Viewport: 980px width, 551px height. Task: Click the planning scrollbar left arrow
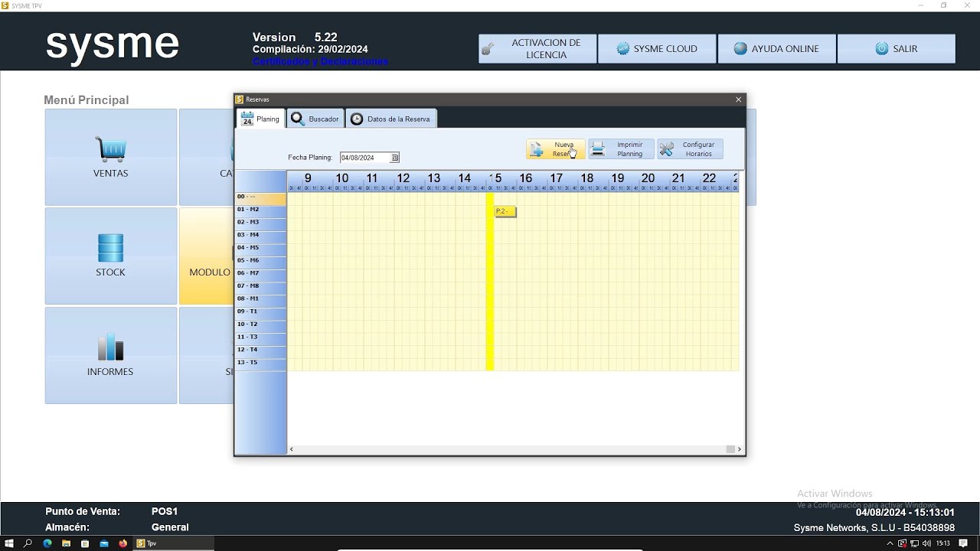pos(291,449)
